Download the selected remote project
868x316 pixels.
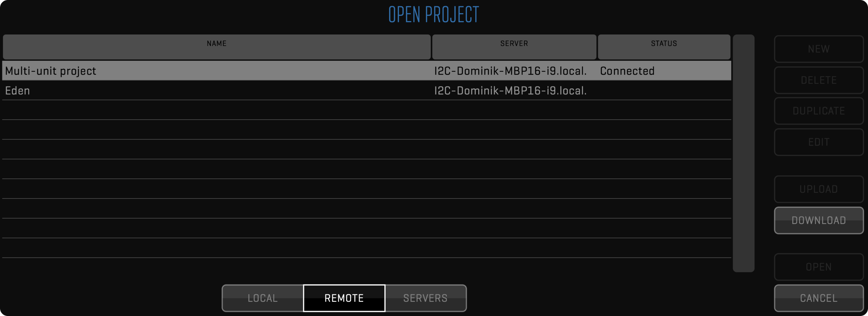point(818,220)
